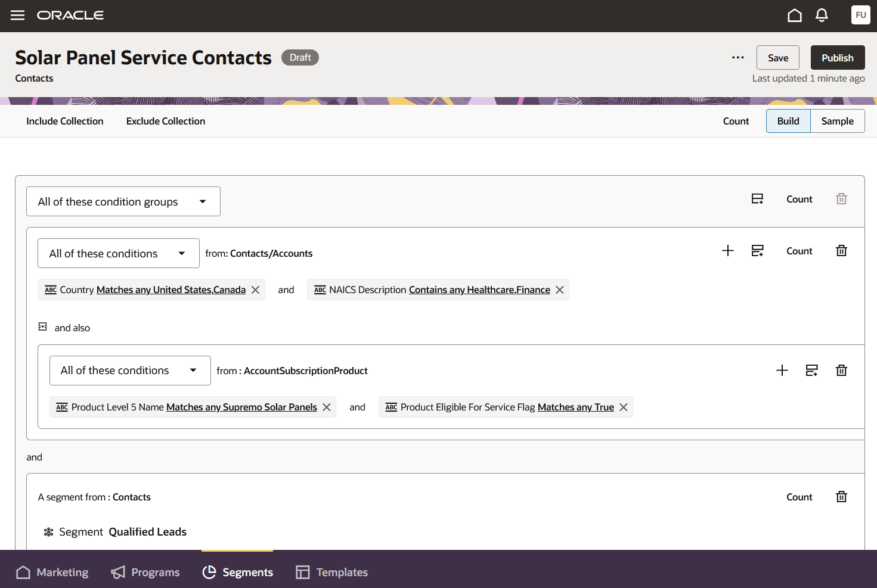The height and width of the screenshot is (588, 877).
Task: Open the Home icon in the top bar
Action: click(x=795, y=15)
